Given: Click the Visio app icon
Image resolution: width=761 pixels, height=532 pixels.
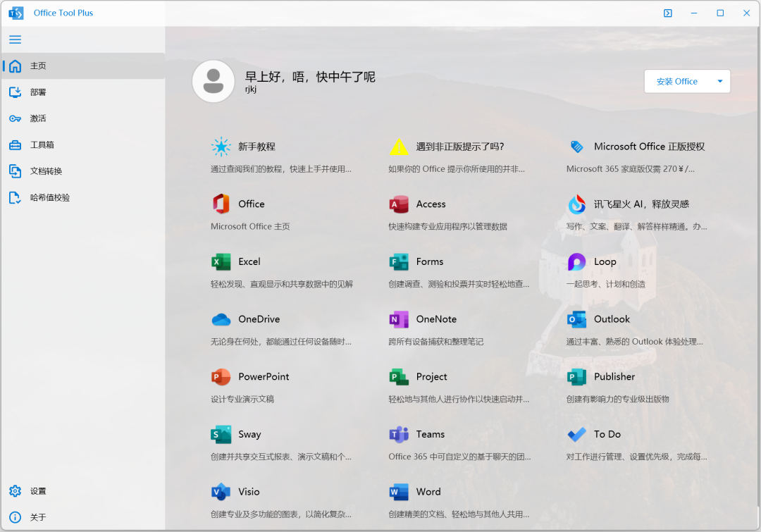Looking at the screenshot, I should pos(221,492).
